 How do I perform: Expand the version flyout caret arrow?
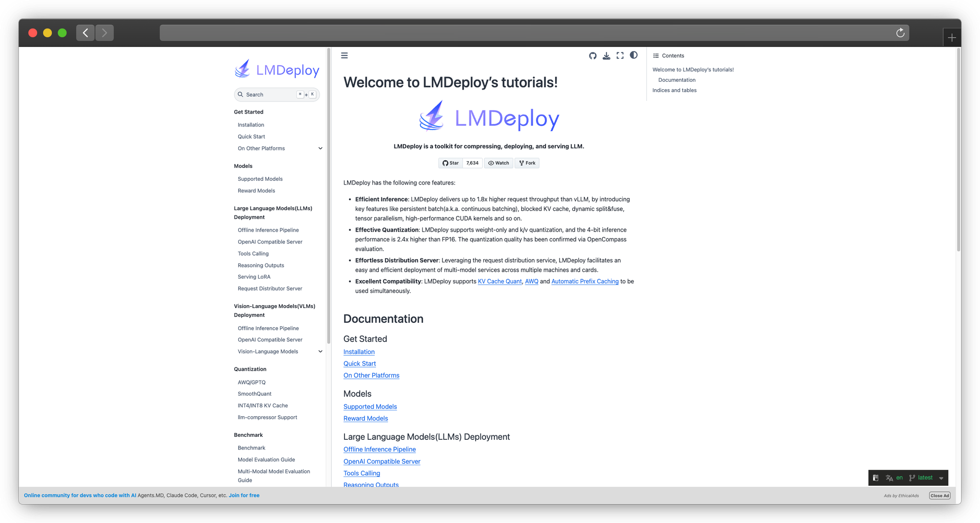[941, 478]
